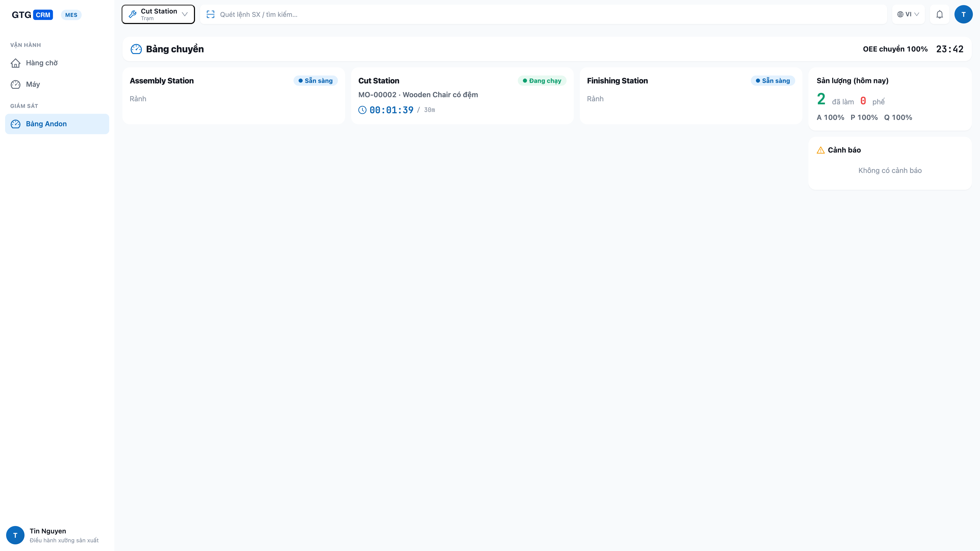
Task: Click Sản lượng (hôm nay) heading
Action: coord(853,81)
